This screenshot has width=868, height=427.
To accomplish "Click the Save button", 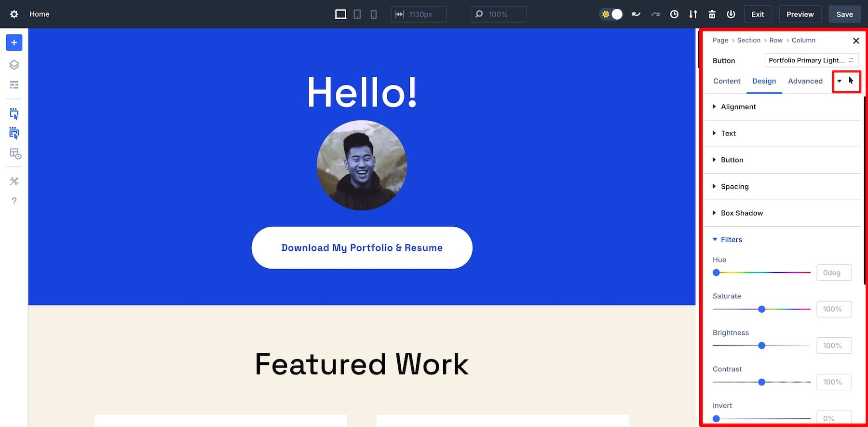I will click(844, 14).
